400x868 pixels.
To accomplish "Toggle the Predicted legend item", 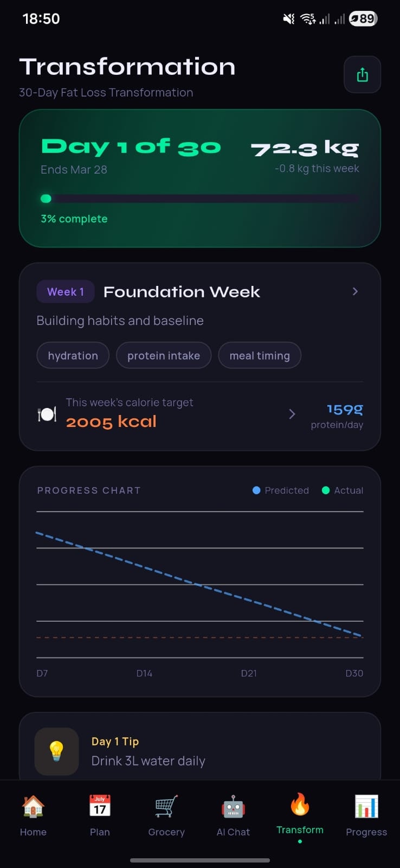I will click(x=281, y=490).
